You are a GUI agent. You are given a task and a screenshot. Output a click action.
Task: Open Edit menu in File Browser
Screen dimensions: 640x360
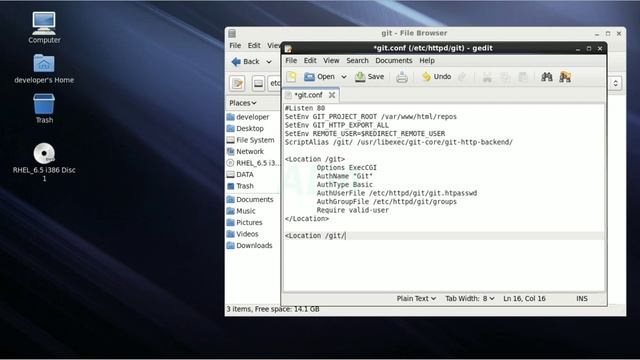tap(254, 45)
